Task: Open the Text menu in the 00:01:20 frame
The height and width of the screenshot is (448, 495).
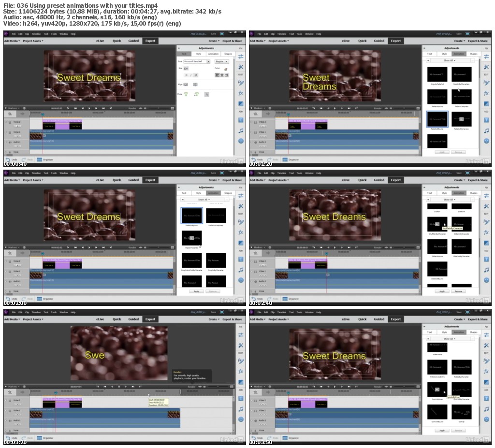Action: tap(291, 34)
